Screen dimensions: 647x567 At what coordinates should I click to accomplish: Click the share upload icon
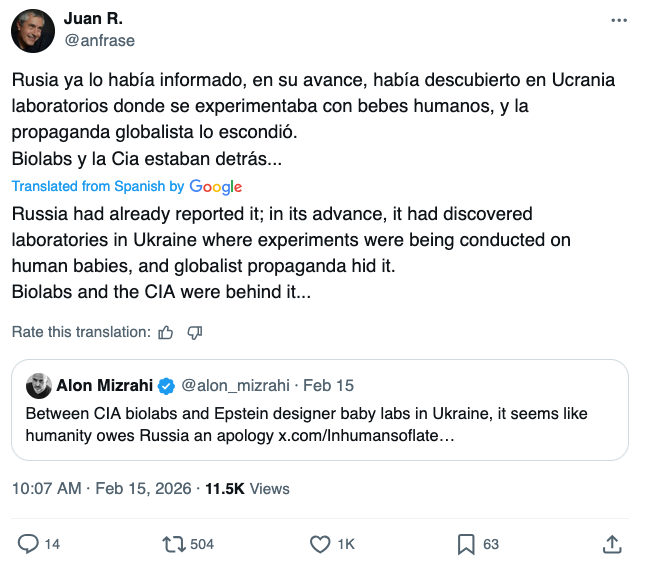point(612,544)
